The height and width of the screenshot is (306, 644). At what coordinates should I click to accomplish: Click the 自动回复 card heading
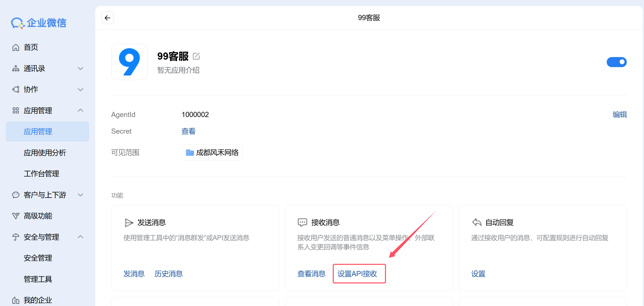[x=499, y=223]
